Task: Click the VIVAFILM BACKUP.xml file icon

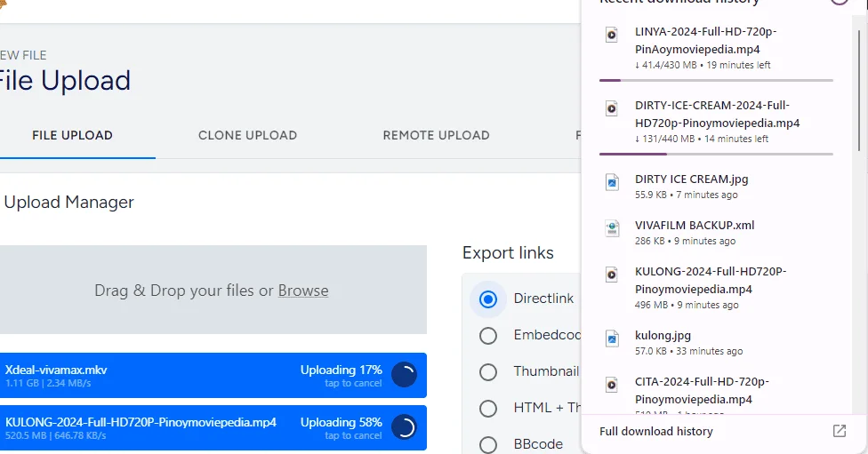Action: pyautogui.click(x=612, y=227)
